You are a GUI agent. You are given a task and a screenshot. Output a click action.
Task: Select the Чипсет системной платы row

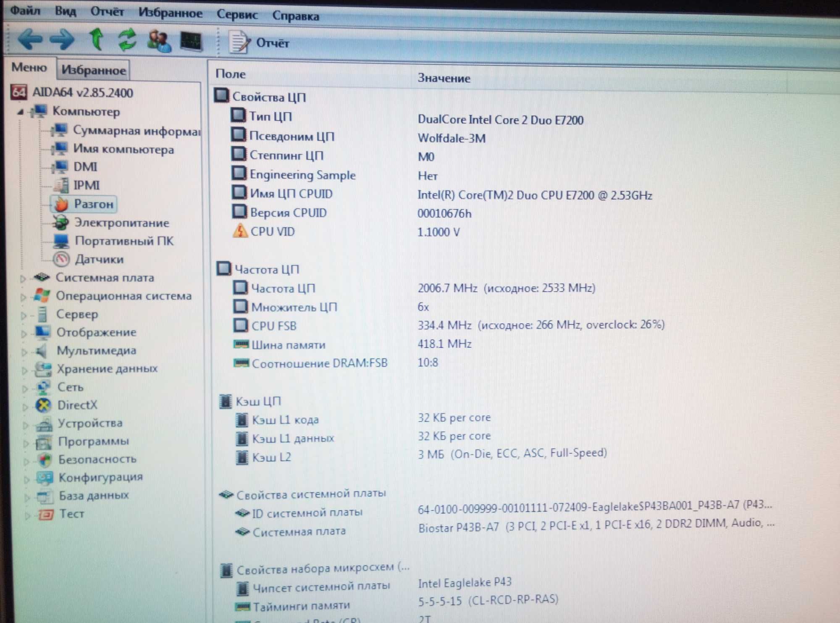374,585
